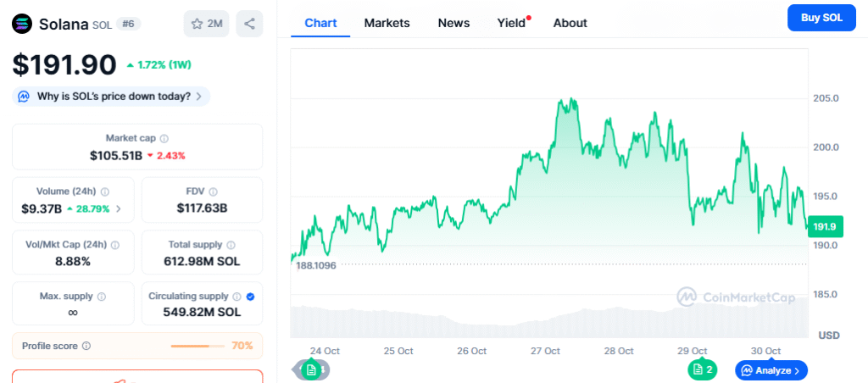Switch to the Markets tab
This screenshot has height=383, width=868.
[x=387, y=23]
